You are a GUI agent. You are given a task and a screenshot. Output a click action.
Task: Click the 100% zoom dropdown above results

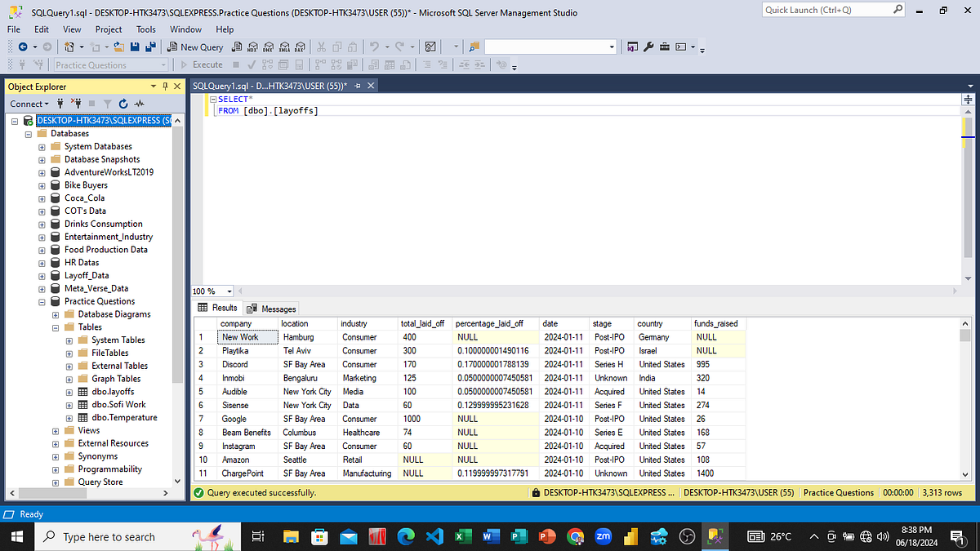point(211,291)
